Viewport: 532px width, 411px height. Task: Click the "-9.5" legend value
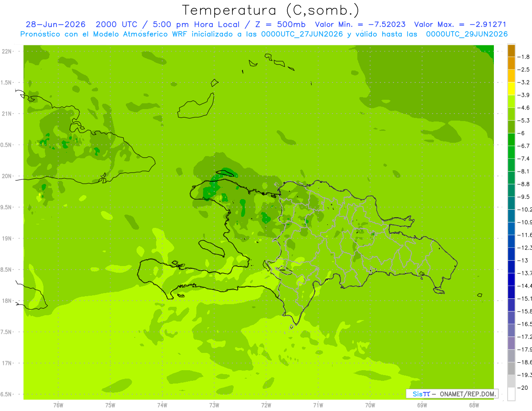click(x=524, y=197)
